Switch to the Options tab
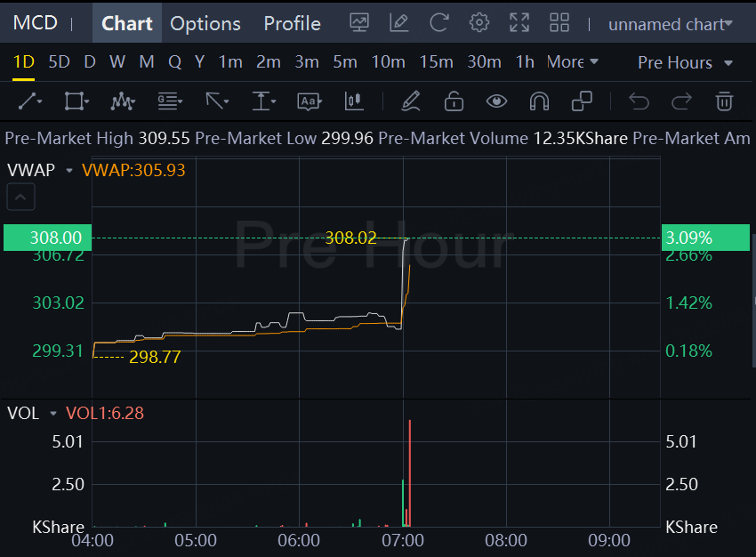 pyautogui.click(x=205, y=23)
